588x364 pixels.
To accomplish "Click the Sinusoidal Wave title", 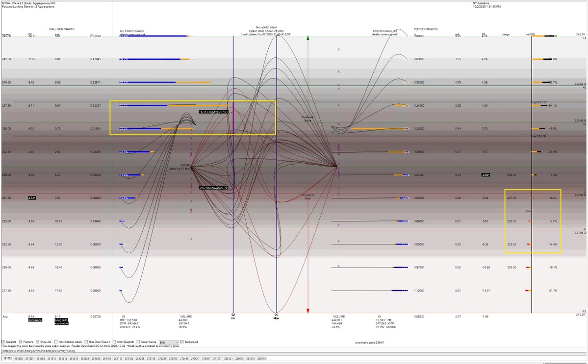I will pos(266,27).
